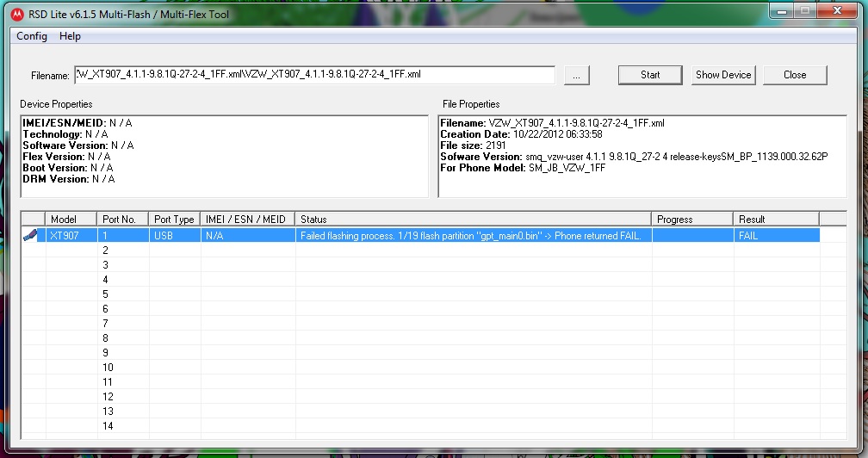Select port number 5 row
This screenshot has height=458, width=868.
[433, 294]
